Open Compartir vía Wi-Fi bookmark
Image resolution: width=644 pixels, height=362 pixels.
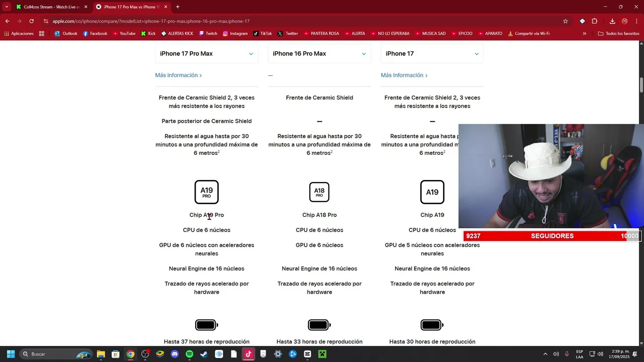coord(528,34)
